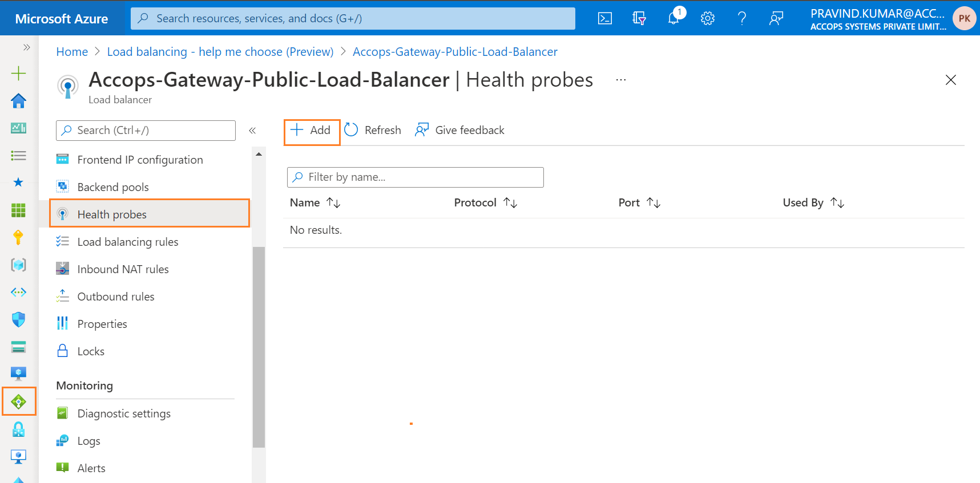Screen dimensions: 980x483
Task: Click the Microsoft Azure logo
Action: pos(62,18)
